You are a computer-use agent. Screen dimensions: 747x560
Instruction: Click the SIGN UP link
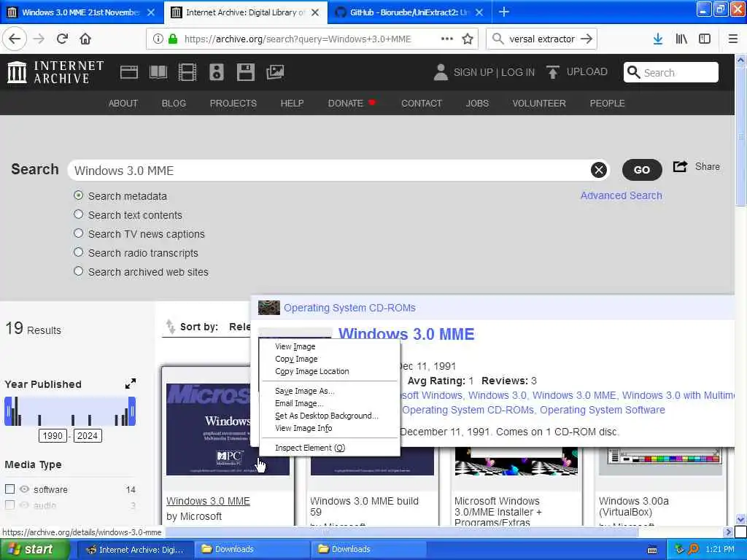point(473,72)
